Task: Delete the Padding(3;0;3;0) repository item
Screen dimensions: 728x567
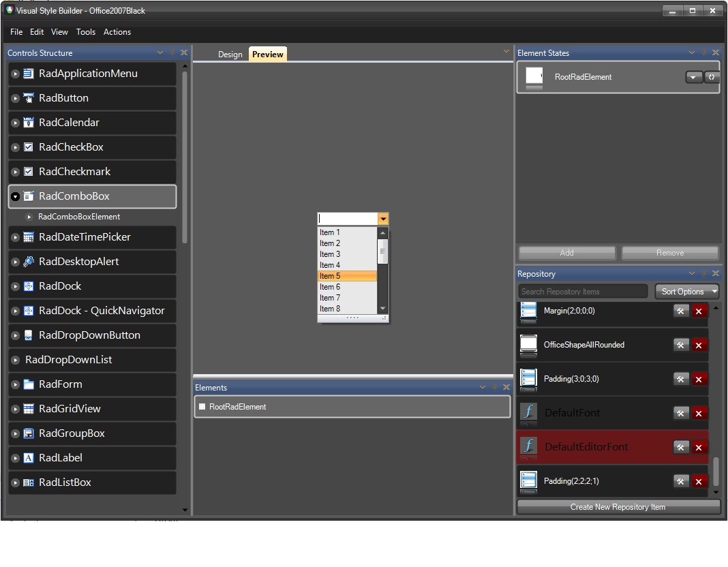Action: [x=699, y=380]
